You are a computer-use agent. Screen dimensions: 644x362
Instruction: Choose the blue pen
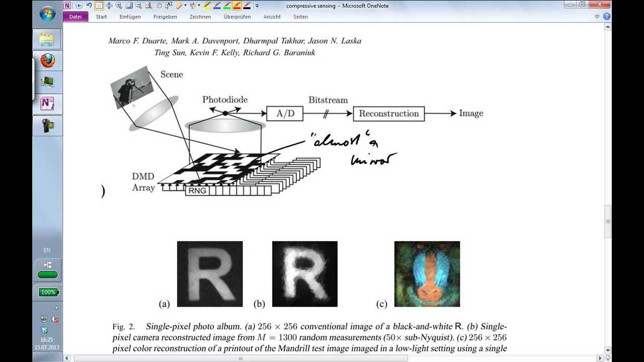(x=217, y=6)
